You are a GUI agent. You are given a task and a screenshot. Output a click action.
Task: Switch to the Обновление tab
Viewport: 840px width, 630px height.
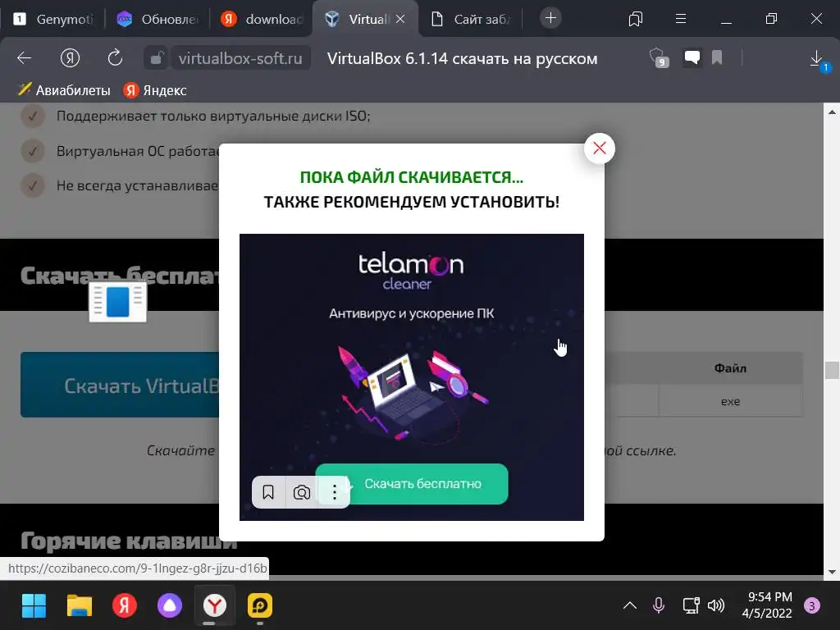[x=158, y=20]
